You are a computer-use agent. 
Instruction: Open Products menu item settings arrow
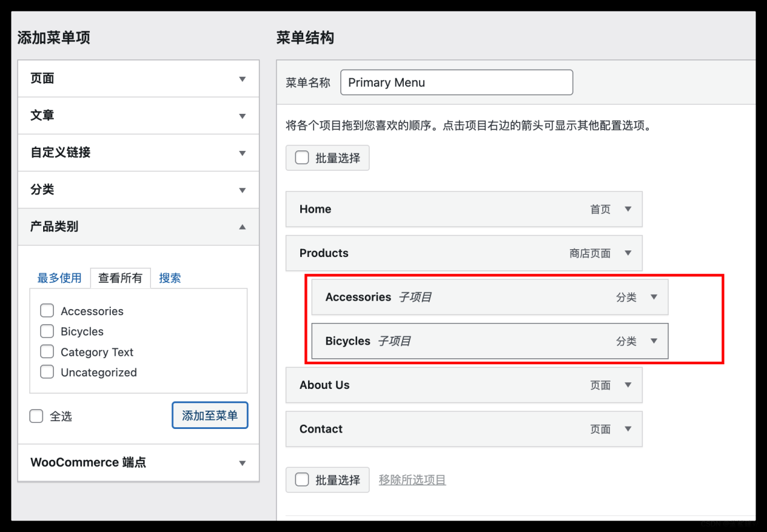[x=628, y=253]
